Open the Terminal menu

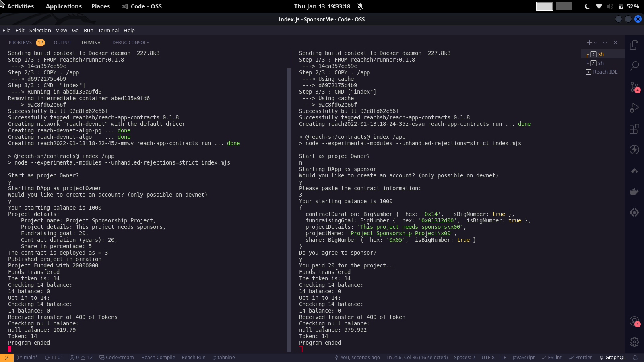coord(108,31)
